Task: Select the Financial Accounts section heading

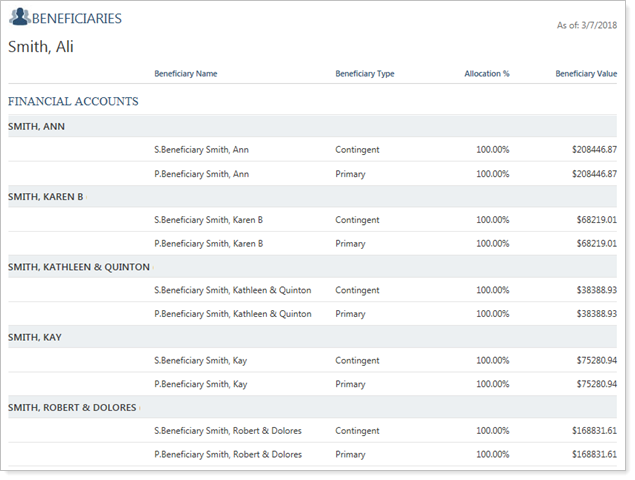Action: click(x=73, y=101)
